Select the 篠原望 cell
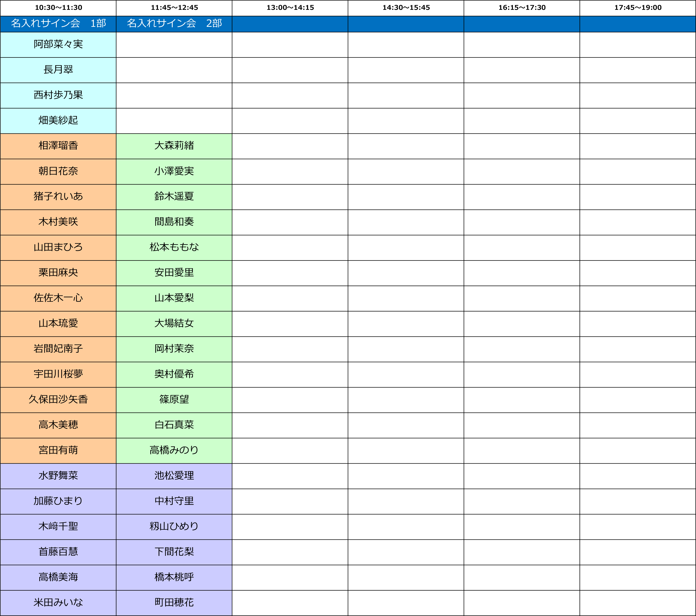The width and height of the screenshot is (696, 616). [x=174, y=400]
